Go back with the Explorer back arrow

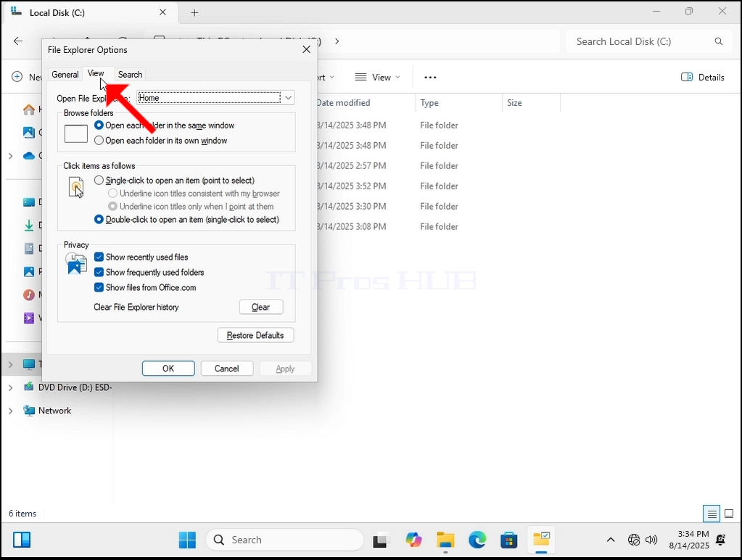(18, 41)
